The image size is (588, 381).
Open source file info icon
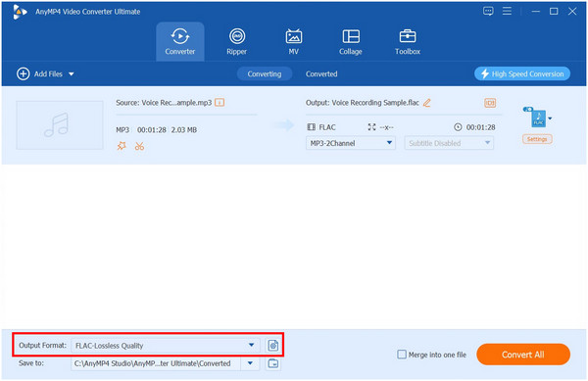click(x=220, y=102)
